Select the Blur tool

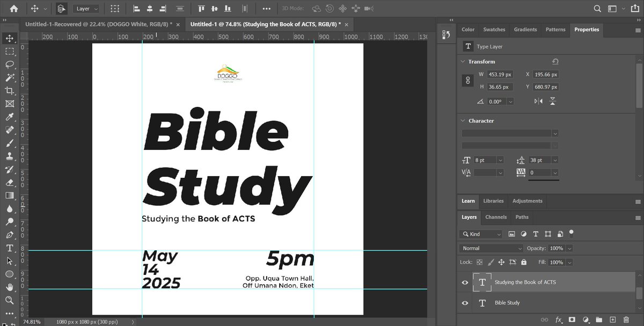[x=10, y=209]
